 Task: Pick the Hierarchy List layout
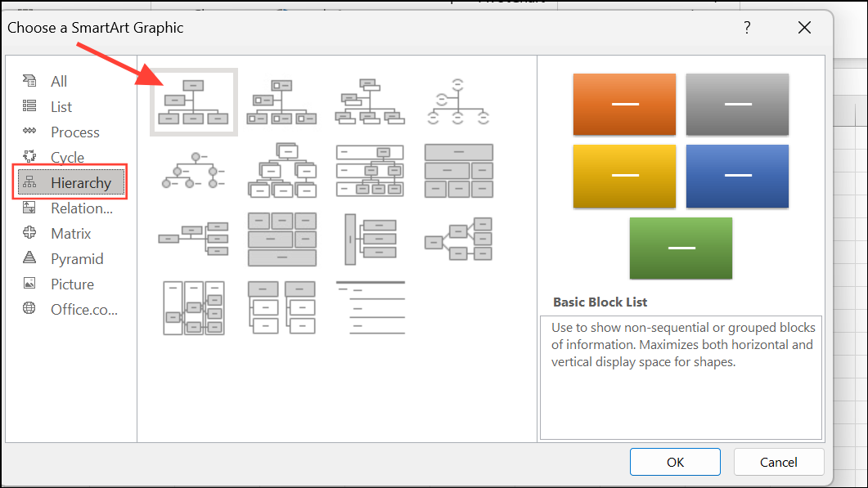[281, 307]
